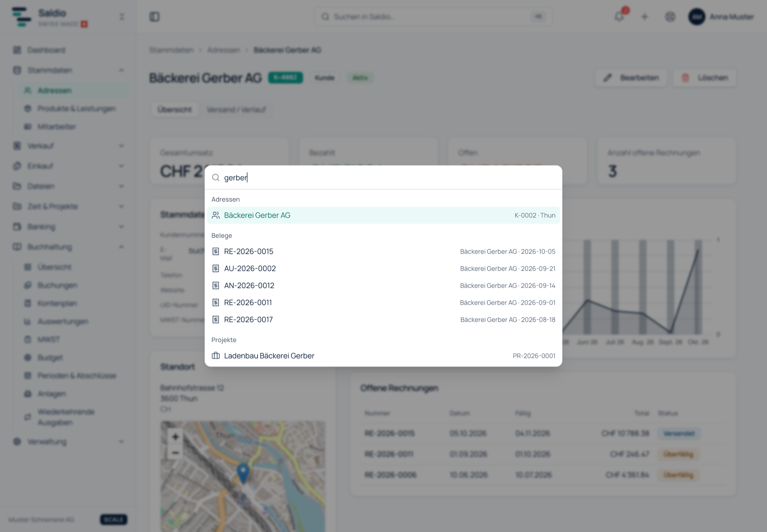Open the Suchen in Saldio search bar
Image resolution: width=767 pixels, height=532 pixels.
coord(433,17)
